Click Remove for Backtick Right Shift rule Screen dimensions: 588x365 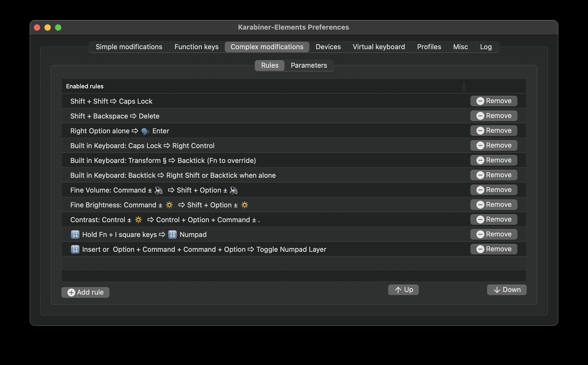point(494,175)
